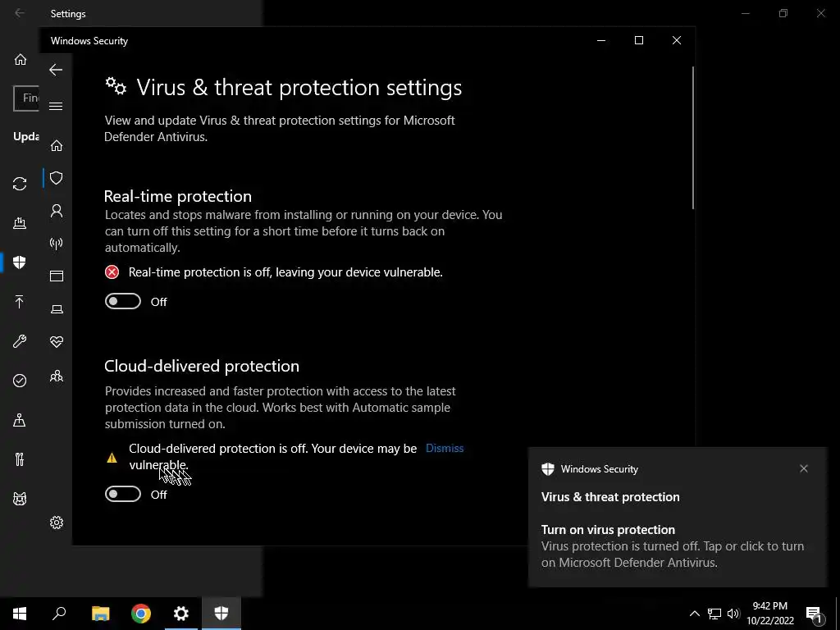Open Family options icon
The height and width of the screenshot is (630, 840).
click(x=57, y=377)
